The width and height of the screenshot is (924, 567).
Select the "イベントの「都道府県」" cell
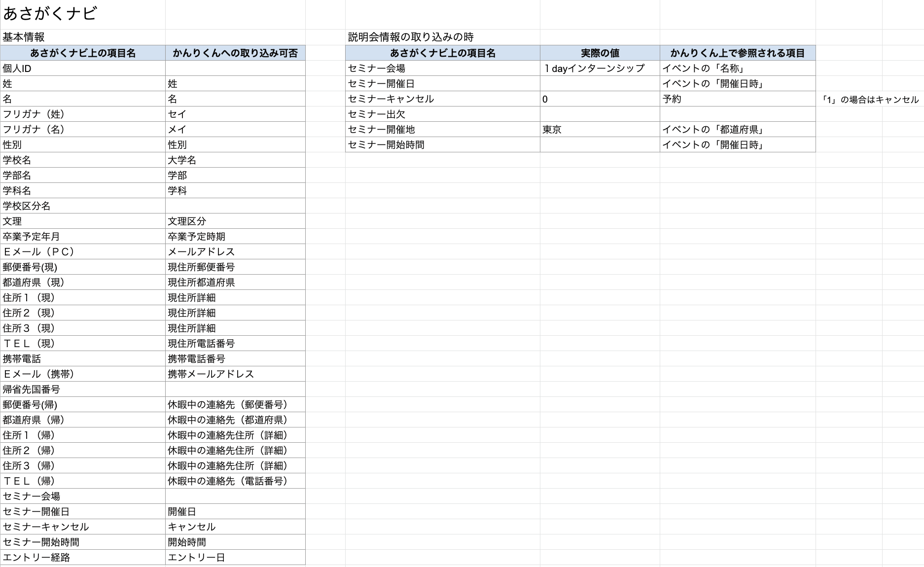pos(713,130)
